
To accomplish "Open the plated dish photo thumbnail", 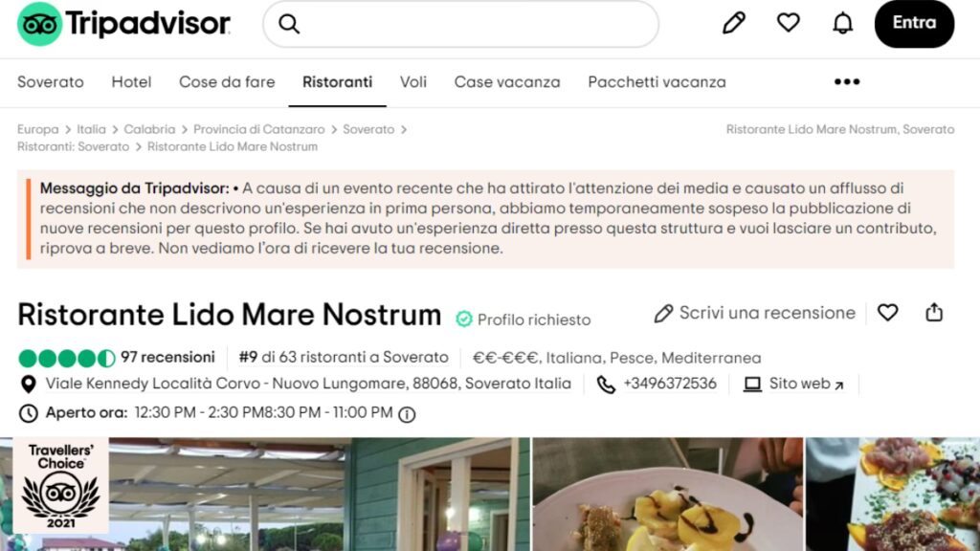I will point(667,495).
